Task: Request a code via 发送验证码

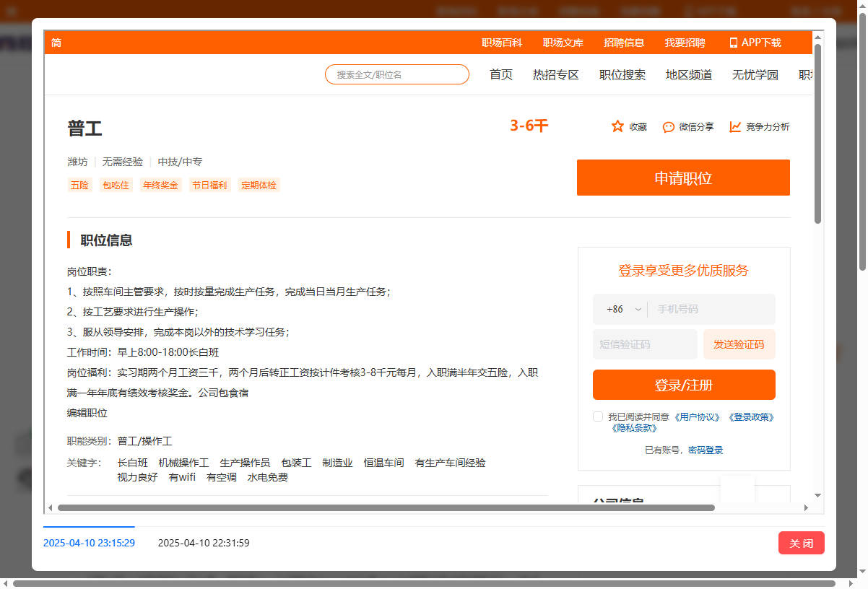Action: pos(739,345)
